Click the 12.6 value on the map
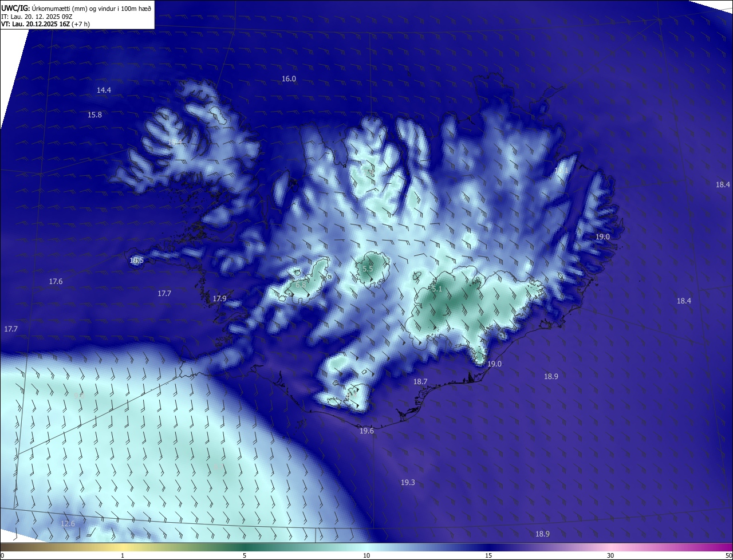733x560 pixels. click(68, 524)
